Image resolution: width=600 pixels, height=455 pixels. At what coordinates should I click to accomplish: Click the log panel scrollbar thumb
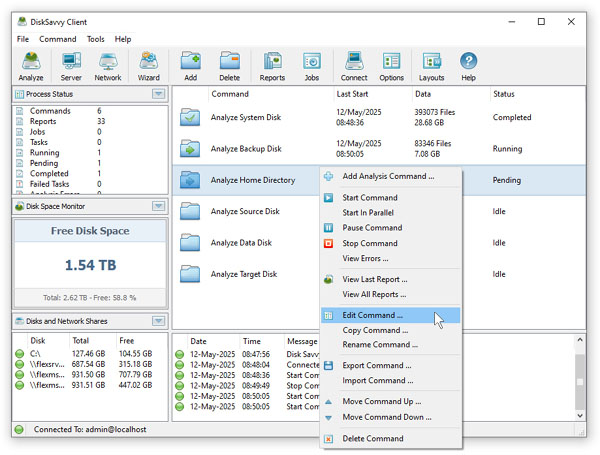(580, 382)
